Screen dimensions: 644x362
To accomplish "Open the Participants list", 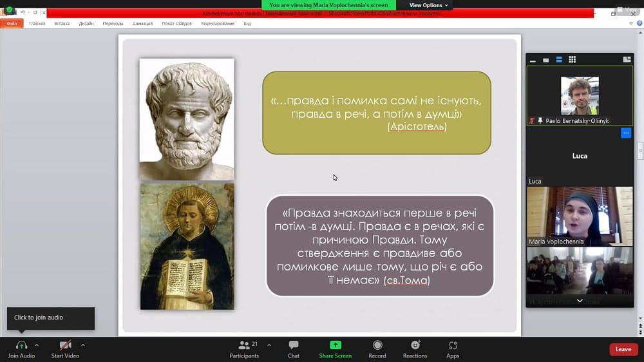I will point(244,345).
